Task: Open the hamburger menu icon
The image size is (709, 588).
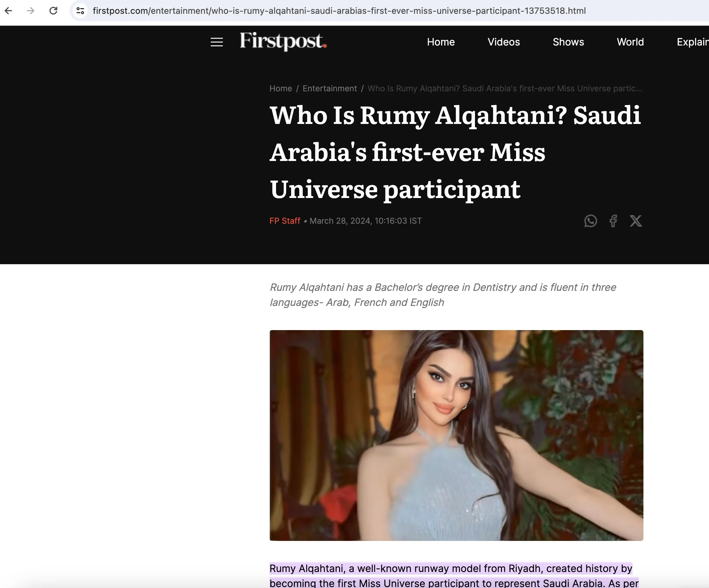Action: coord(217,42)
